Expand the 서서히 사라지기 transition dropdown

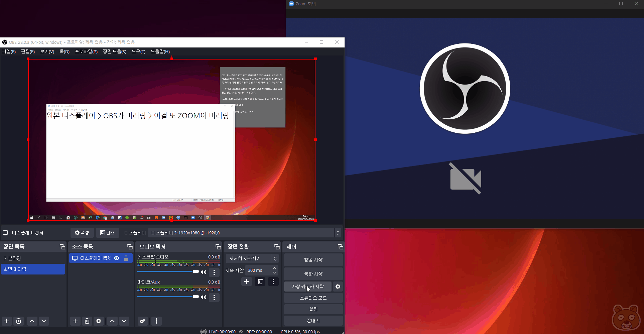pyautogui.click(x=252, y=258)
